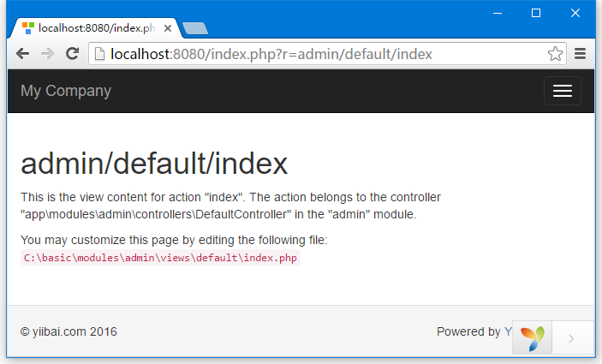Reload the page with the refresh icon
The width and height of the screenshot is (602, 364).
tap(72, 53)
